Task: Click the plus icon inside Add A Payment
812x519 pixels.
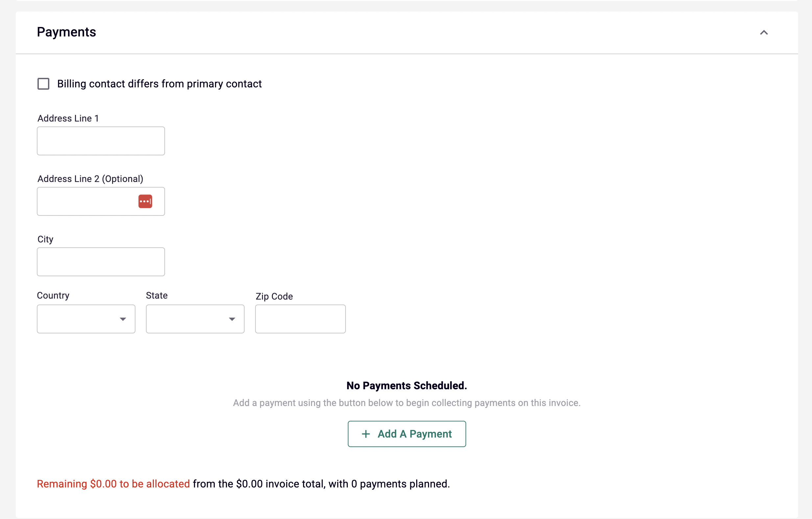Action: (x=366, y=434)
